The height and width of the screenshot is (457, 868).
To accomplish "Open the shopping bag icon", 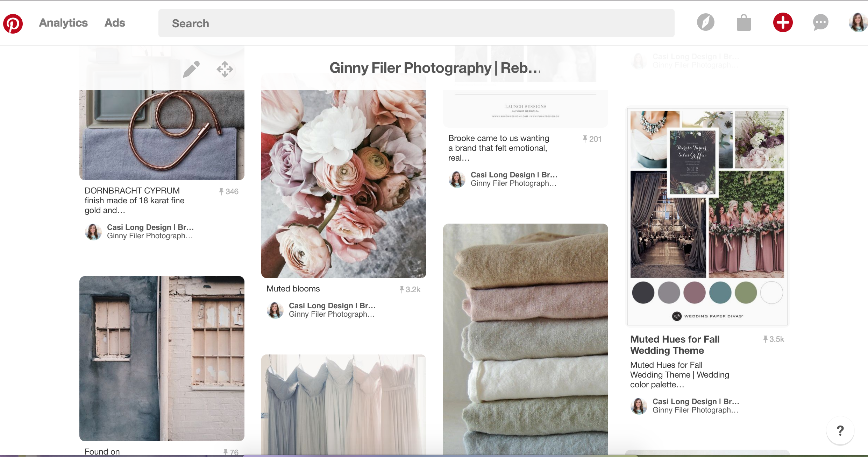I will pyautogui.click(x=744, y=23).
